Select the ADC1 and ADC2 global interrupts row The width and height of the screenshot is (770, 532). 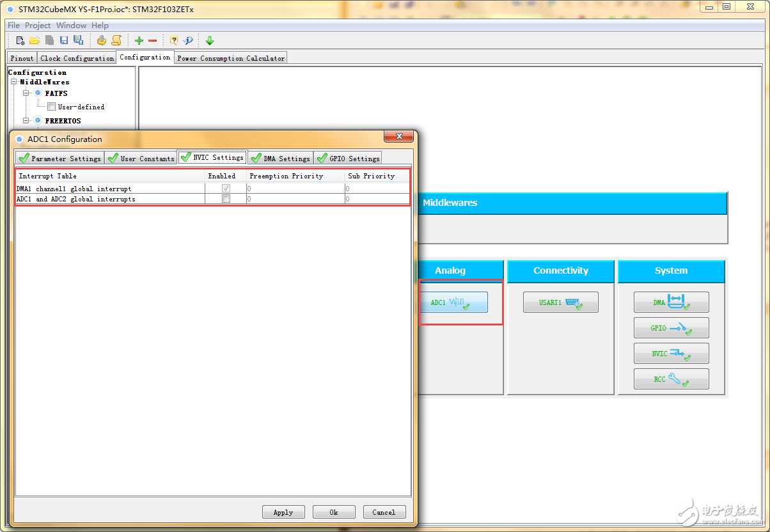[x=212, y=199]
